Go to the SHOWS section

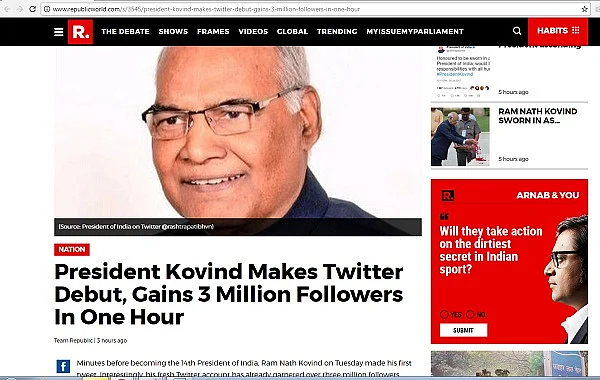(x=173, y=31)
